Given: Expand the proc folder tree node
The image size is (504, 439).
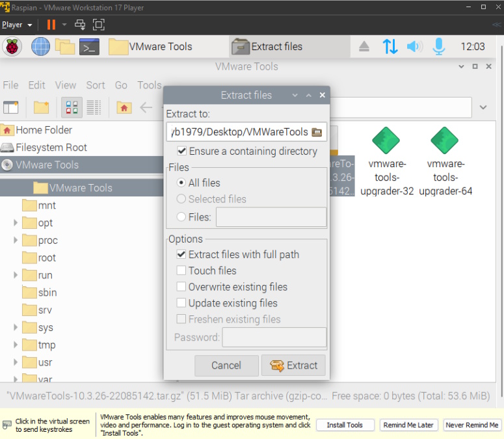Looking at the screenshot, I should (x=16, y=241).
